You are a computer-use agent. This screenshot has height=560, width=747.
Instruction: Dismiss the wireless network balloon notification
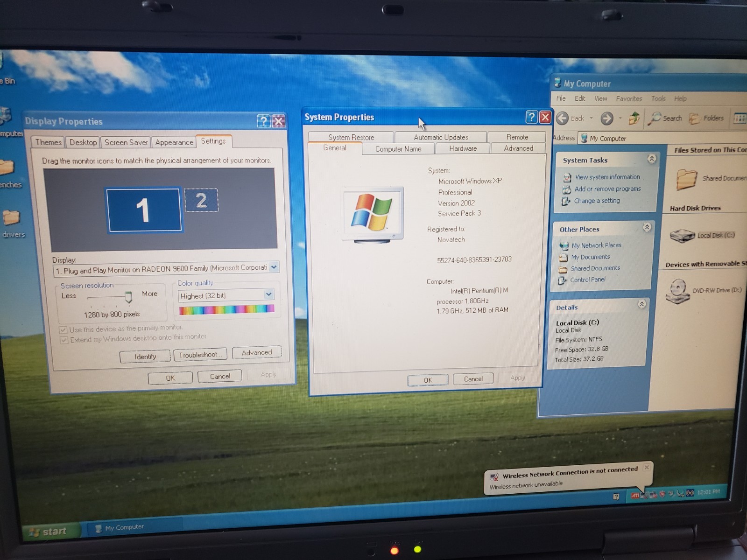pyautogui.click(x=647, y=467)
